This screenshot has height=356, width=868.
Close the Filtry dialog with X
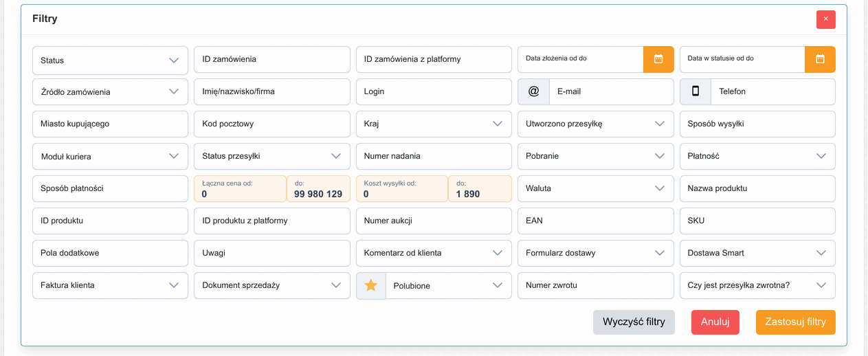825,19
